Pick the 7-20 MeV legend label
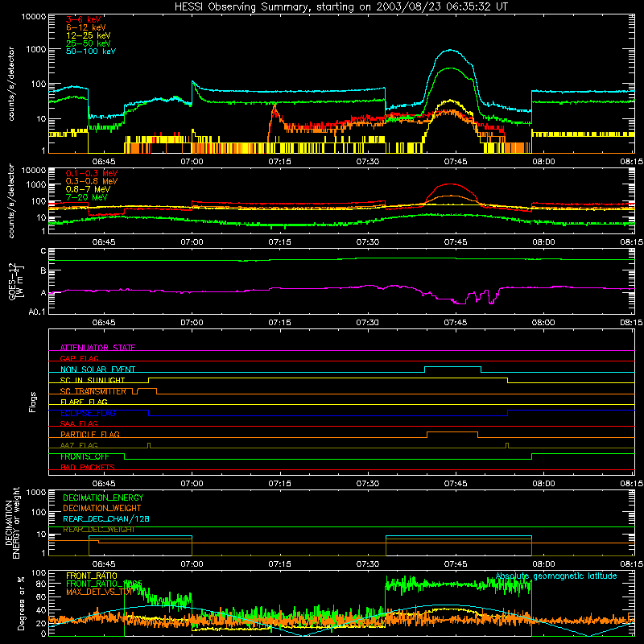 [86, 197]
